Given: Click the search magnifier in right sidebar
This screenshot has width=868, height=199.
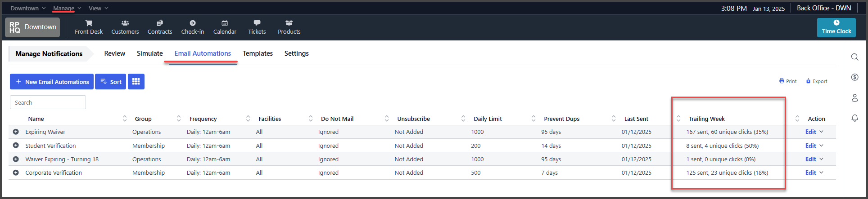Looking at the screenshot, I should coord(854,57).
